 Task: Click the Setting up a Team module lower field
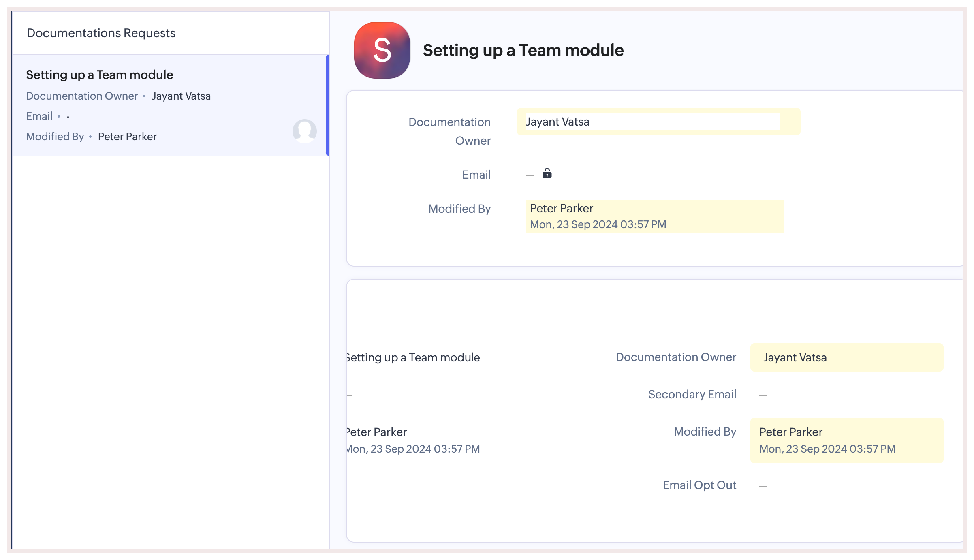point(413,358)
